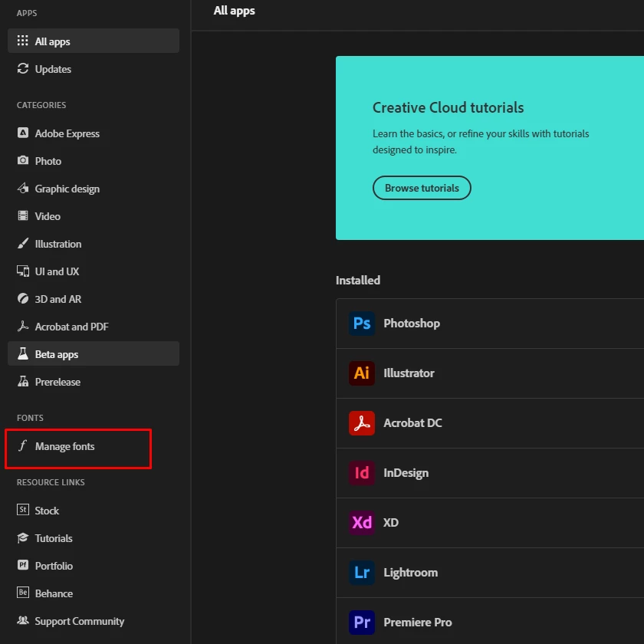Image resolution: width=644 pixels, height=644 pixels.
Task: Click the Photoshop app name
Action: coord(412,324)
